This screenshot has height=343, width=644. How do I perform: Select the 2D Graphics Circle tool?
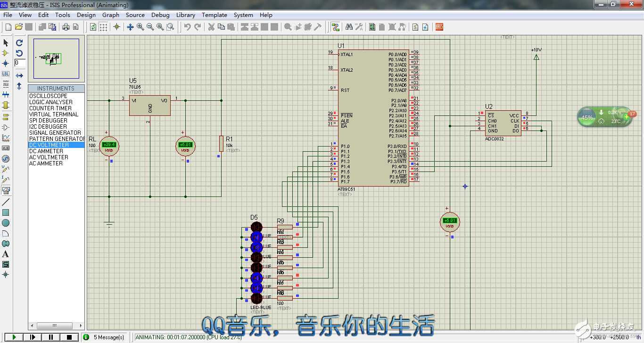pyautogui.click(x=6, y=223)
